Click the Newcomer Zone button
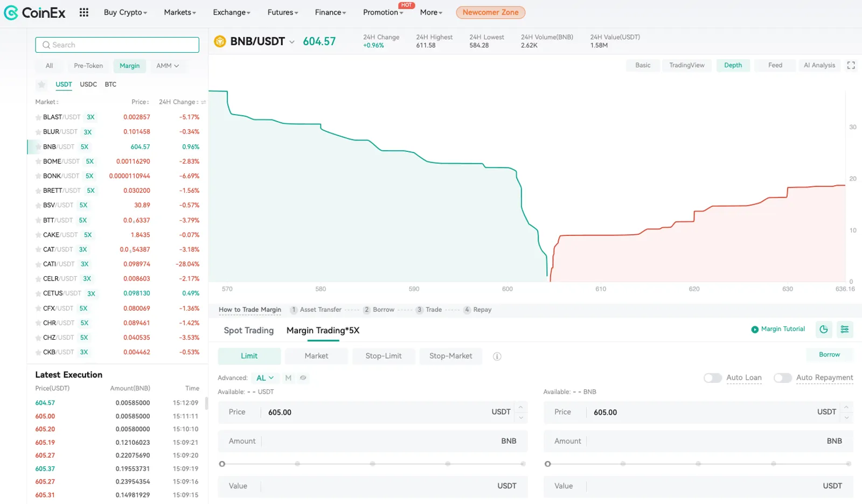Viewport: 862px width, 504px height. point(490,12)
